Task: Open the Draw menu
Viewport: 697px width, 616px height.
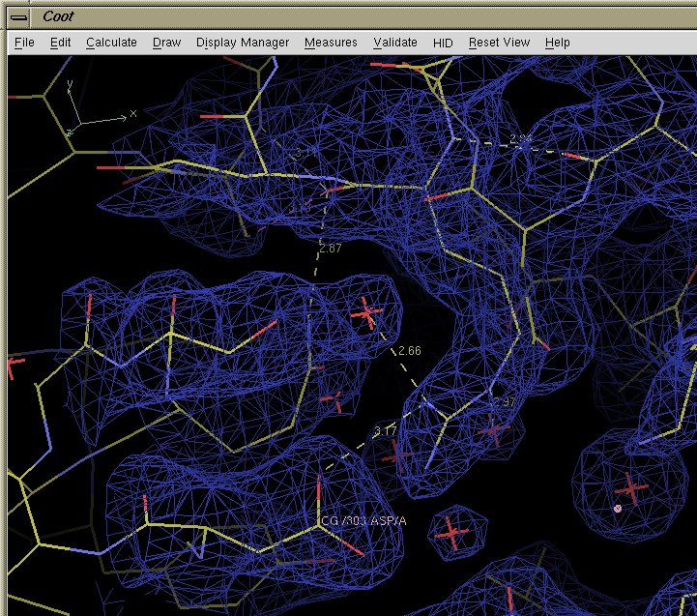Action: [x=166, y=43]
